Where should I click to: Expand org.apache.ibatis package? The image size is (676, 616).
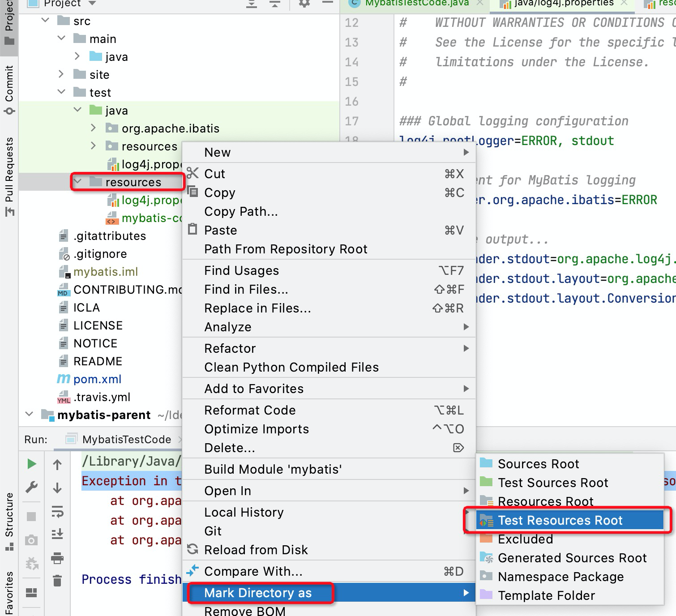pyautogui.click(x=93, y=128)
